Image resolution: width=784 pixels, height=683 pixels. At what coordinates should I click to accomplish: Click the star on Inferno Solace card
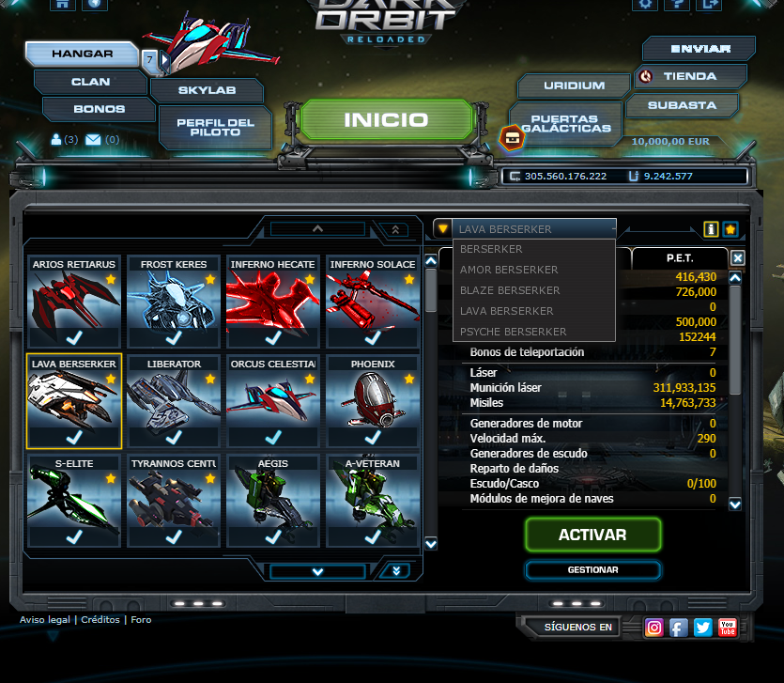(x=409, y=279)
